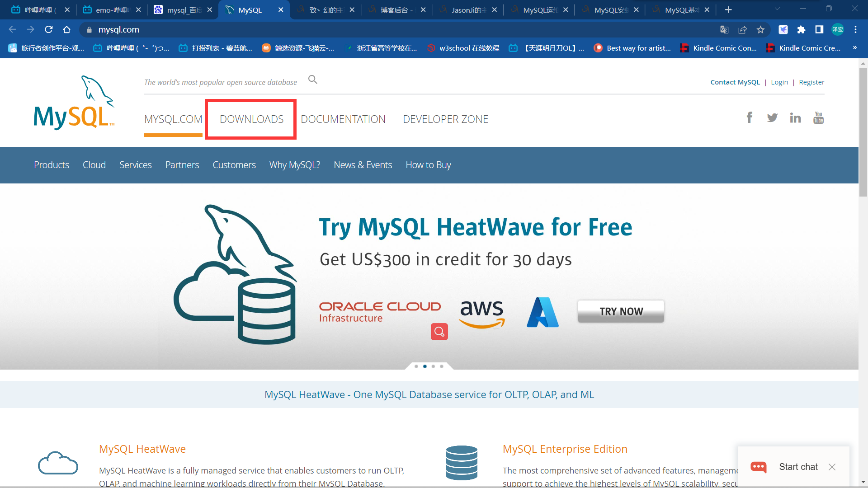Open the MYSQL.COM navigation tab

[173, 119]
